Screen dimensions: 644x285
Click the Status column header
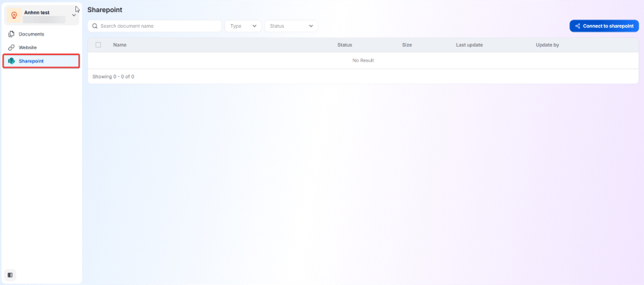tap(344, 44)
